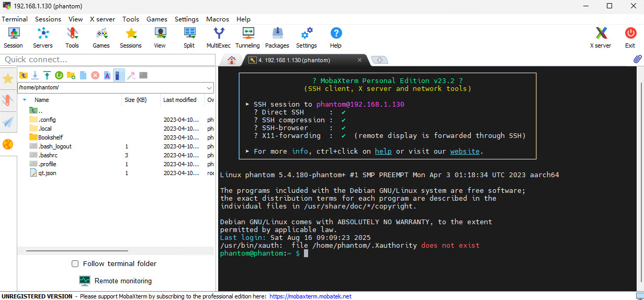This screenshot has width=644, height=300.
Task: Open the Tools sidebar tab
Action: click(x=8, y=100)
